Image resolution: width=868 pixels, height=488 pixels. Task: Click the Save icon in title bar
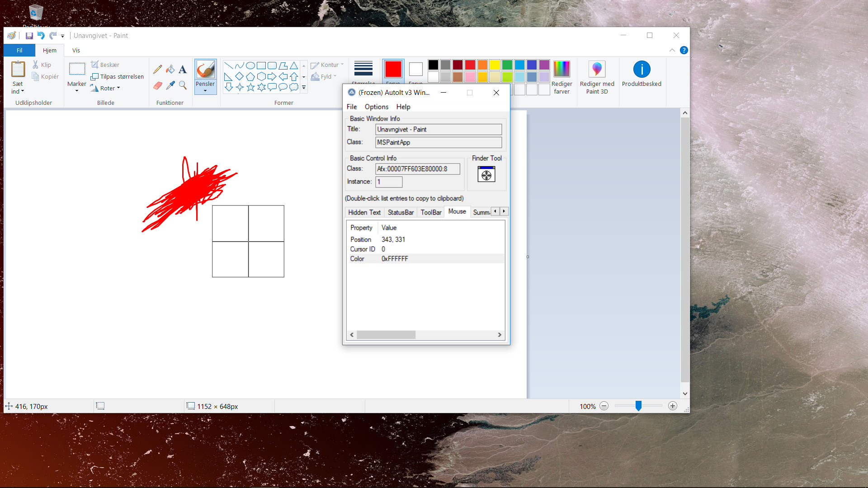[29, 36]
